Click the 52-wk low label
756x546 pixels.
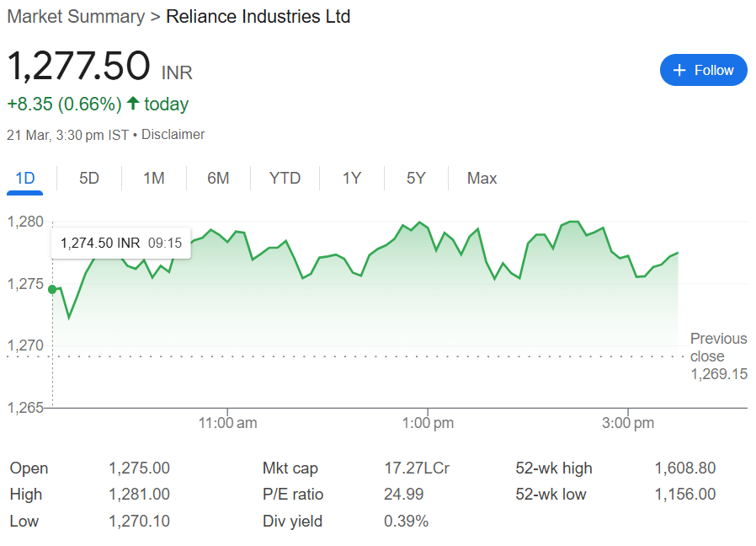551,495
